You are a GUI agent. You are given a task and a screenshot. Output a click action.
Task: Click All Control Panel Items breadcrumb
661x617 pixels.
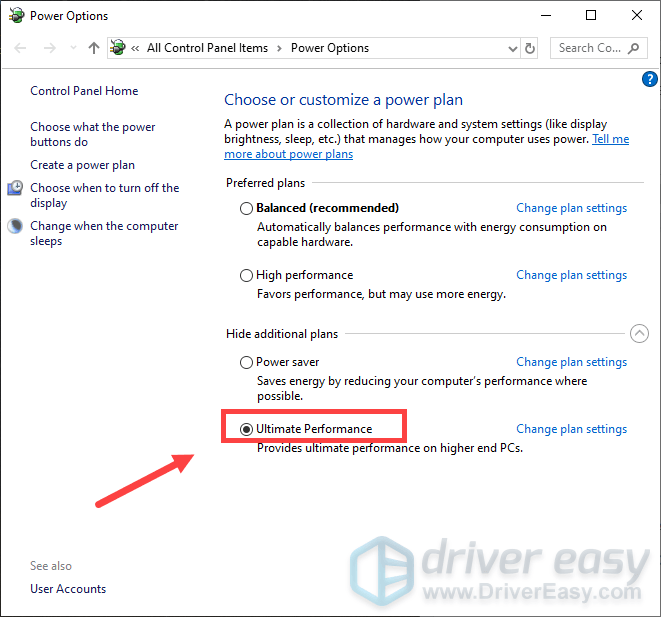[207, 48]
